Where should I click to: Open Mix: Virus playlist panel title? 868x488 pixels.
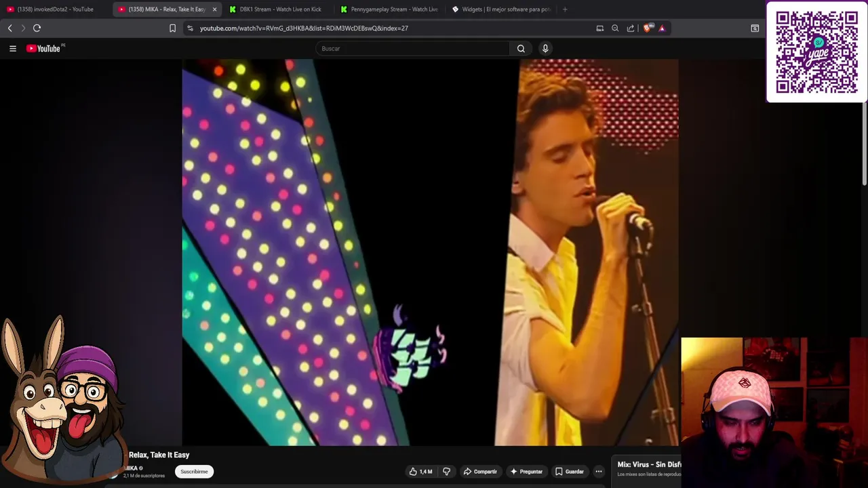coord(650,464)
